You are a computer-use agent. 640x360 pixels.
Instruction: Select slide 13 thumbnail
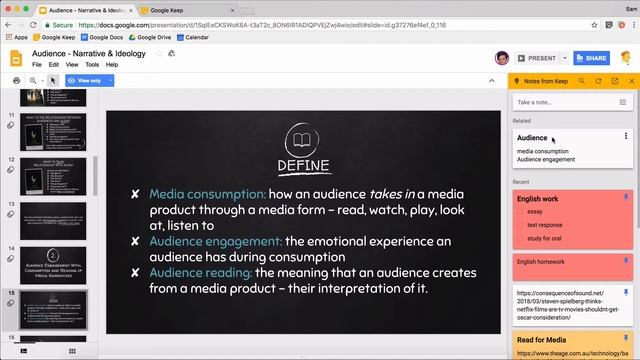coord(53,221)
